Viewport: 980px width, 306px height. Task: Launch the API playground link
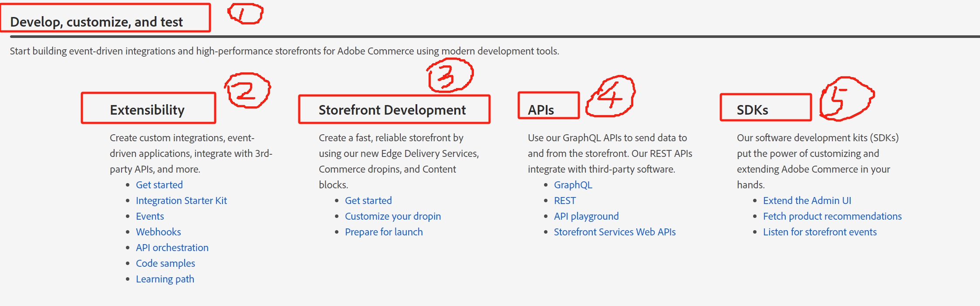point(586,216)
